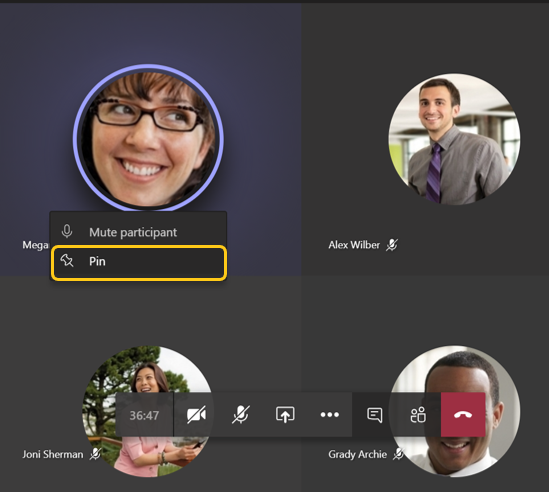
Task: Unmute the microphone in the call toolbar
Action: click(x=241, y=415)
